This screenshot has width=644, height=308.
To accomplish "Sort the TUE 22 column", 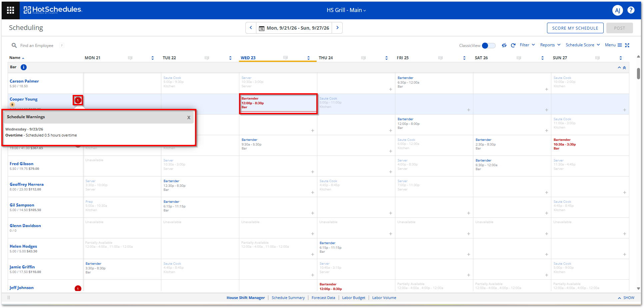I will (x=230, y=58).
